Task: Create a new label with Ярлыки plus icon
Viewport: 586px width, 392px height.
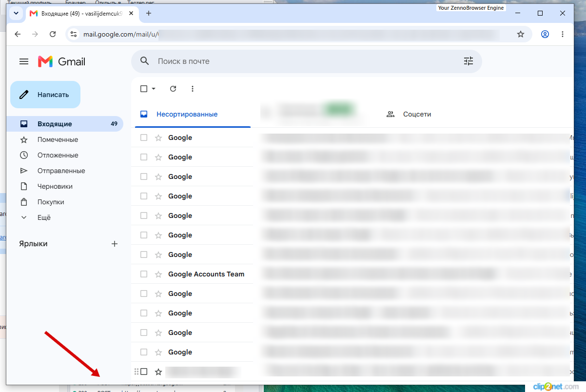Action: click(115, 244)
